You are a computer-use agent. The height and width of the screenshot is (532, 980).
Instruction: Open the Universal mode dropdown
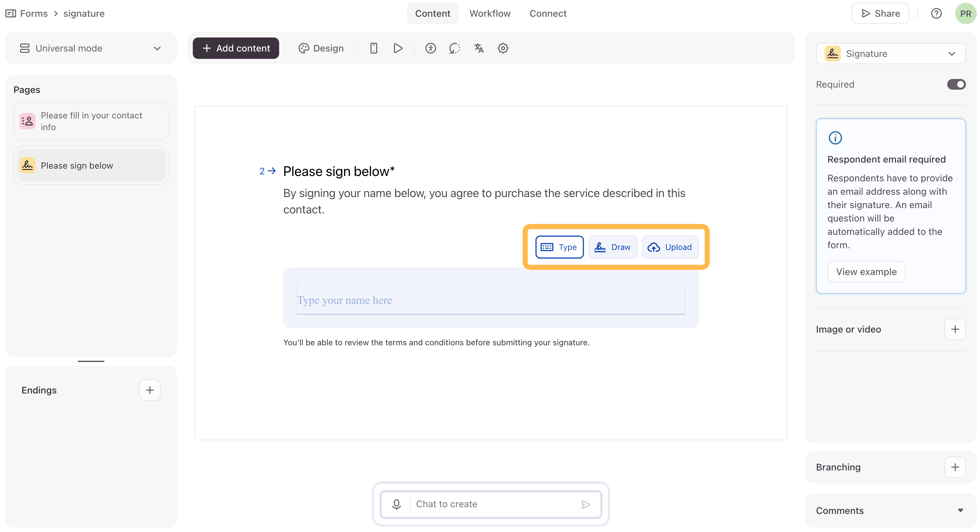[x=91, y=48]
